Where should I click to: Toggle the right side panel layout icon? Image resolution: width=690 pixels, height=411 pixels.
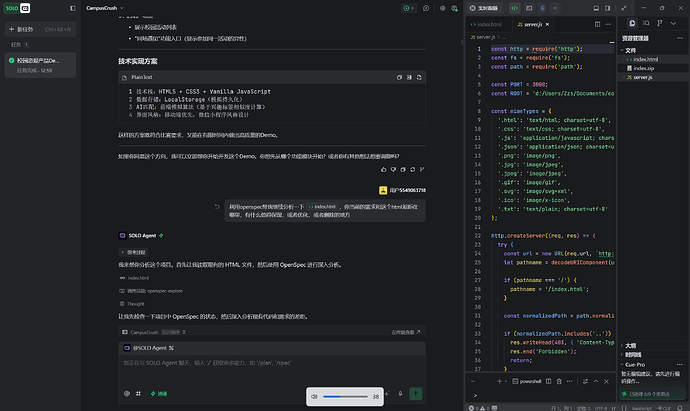click(608, 8)
